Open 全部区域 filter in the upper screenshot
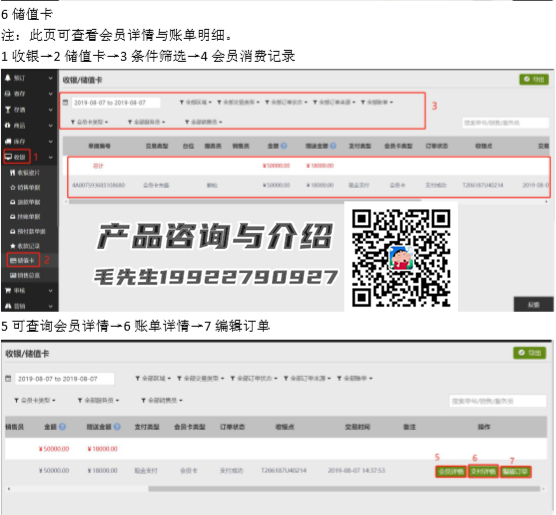The height and width of the screenshot is (515, 556). tap(196, 102)
